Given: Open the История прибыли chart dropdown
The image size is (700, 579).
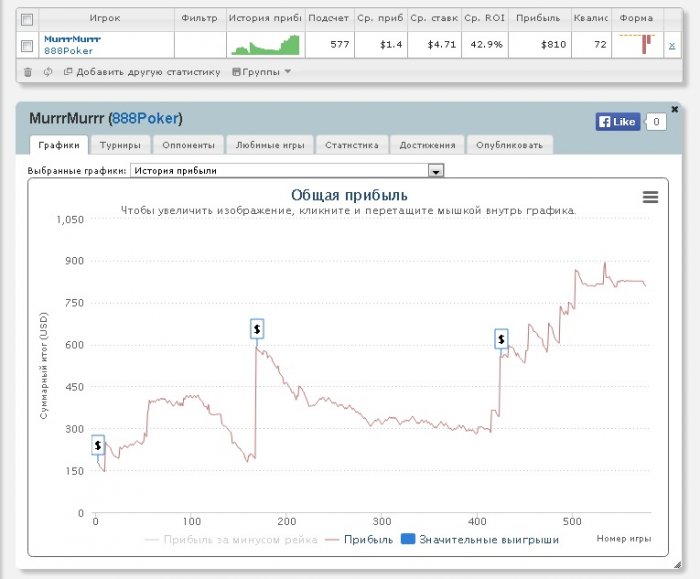Looking at the screenshot, I should pyautogui.click(x=287, y=171).
